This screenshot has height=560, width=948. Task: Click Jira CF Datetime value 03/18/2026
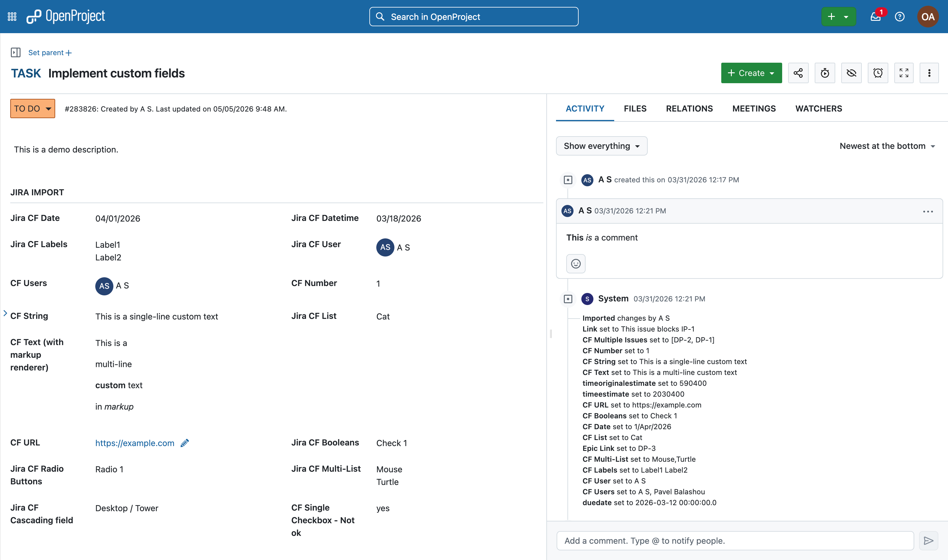(399, 219)
